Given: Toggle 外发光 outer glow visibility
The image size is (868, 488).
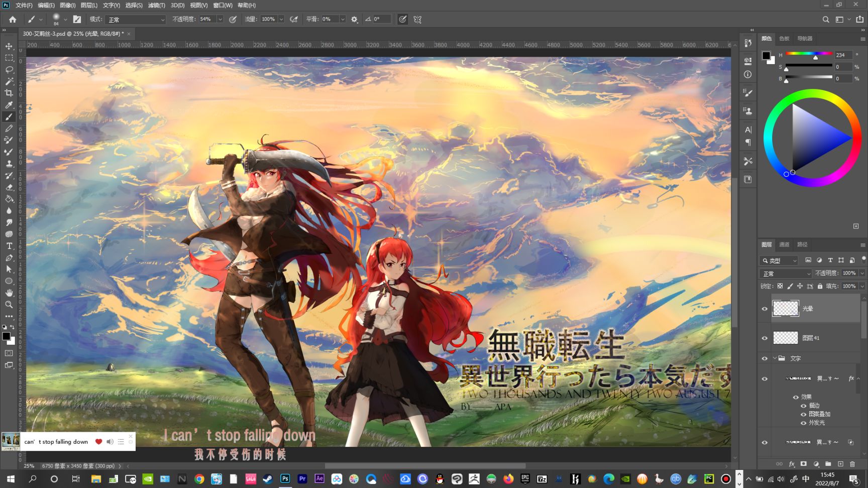Looking at the screenshot, I should pyautogui.click(x=803, y=423).
